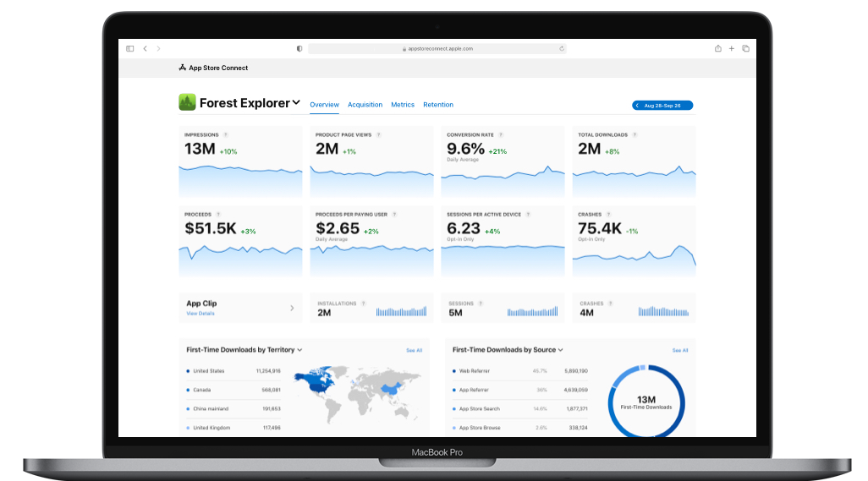Select the United Kingdom territory row
Image resolution: width=868 pixels, height=481 pixels.
[x=233, y=428]
